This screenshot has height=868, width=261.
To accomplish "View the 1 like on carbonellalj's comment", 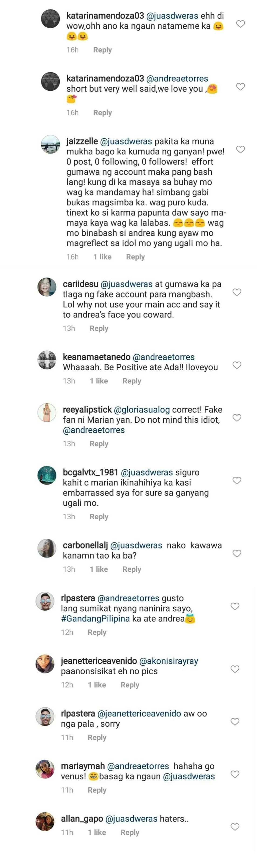I will [99, 569].
